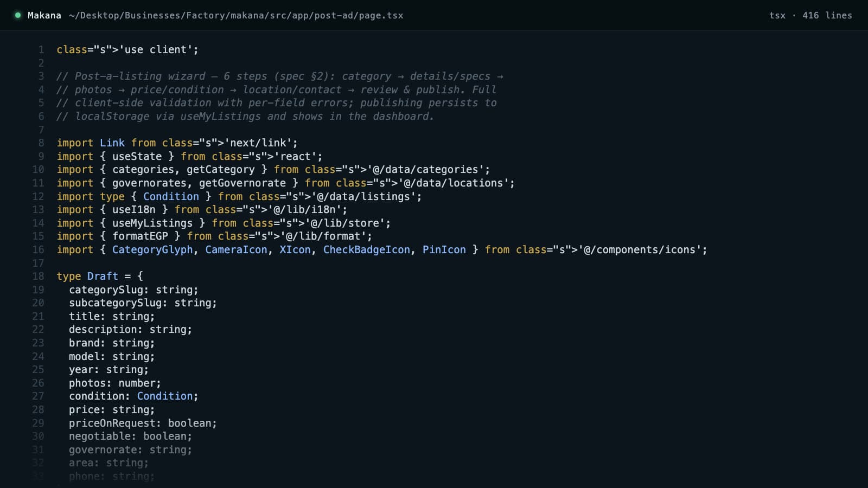Click the useI18n import name
Screen dimensions: 868x488
(x=134, y=209)
